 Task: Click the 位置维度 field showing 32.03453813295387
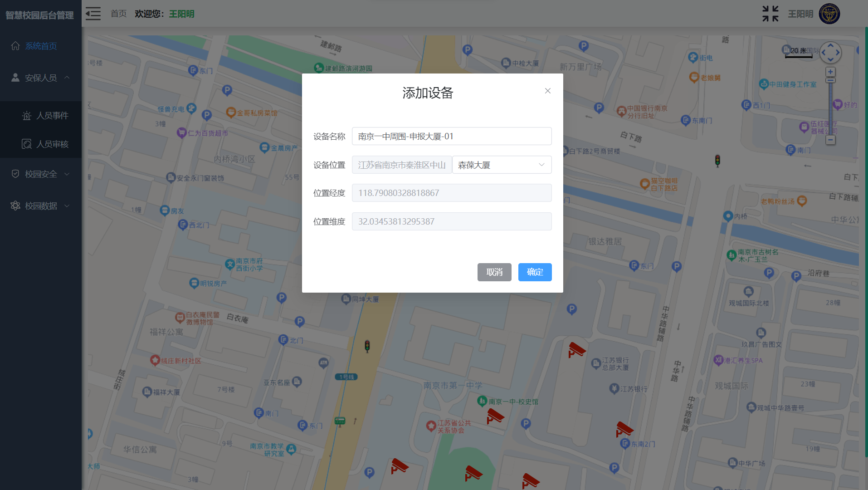(x=452, y=221)
